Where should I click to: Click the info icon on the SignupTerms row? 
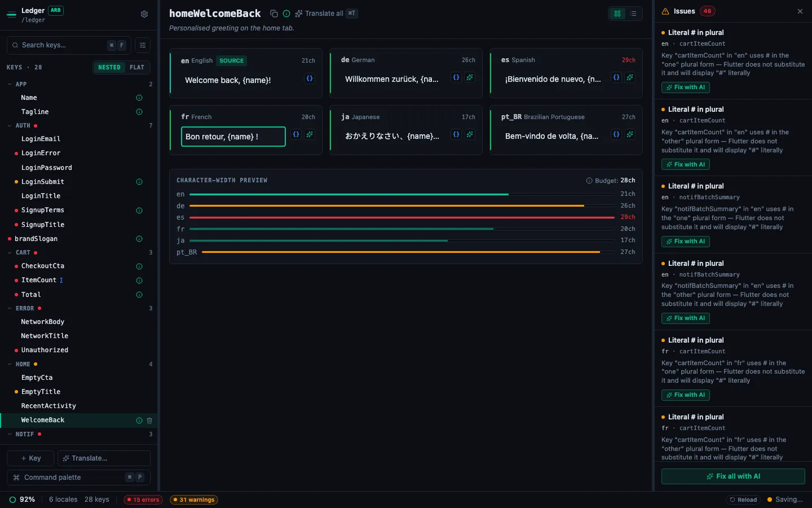(139, 211)
